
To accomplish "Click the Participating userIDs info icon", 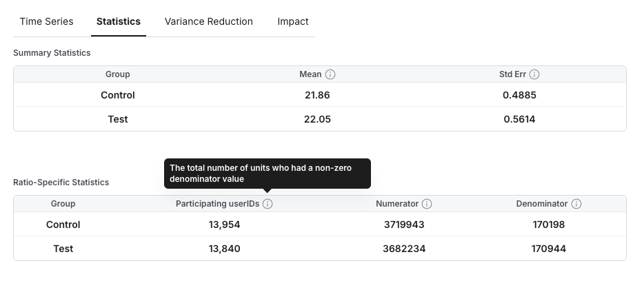I will click(x=268, y=204).
